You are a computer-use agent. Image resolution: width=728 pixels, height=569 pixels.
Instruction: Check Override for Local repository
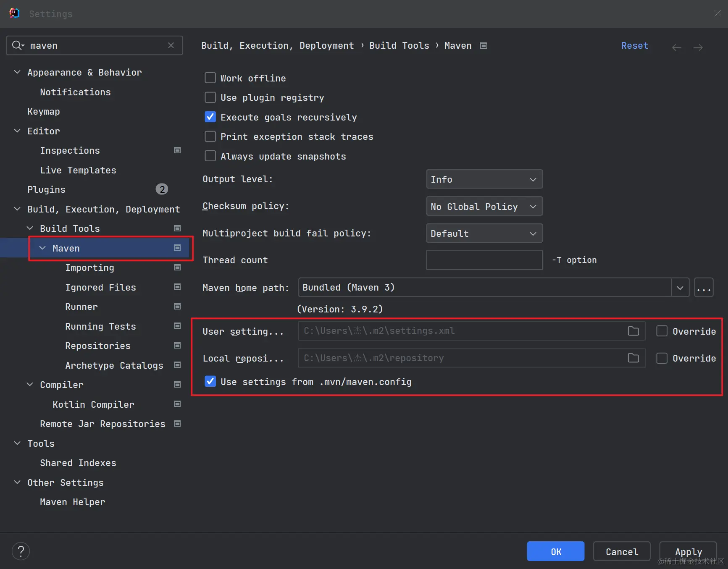[662, 358]
